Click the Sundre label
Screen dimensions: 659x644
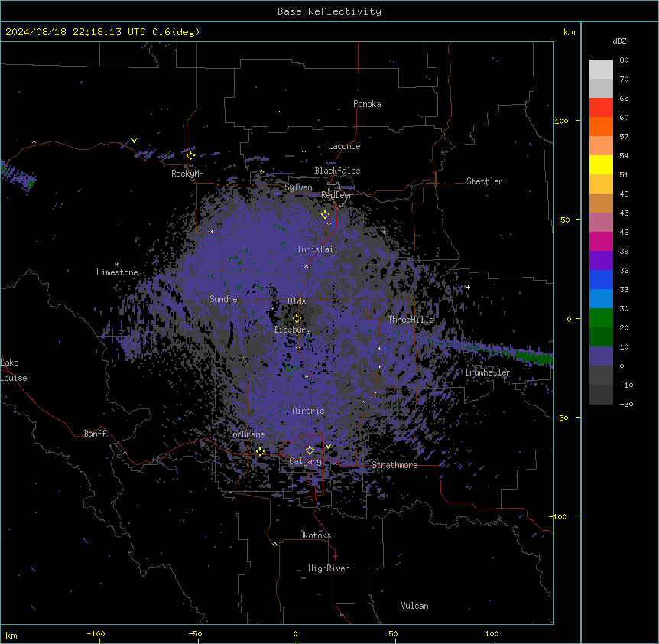(223, 299)
